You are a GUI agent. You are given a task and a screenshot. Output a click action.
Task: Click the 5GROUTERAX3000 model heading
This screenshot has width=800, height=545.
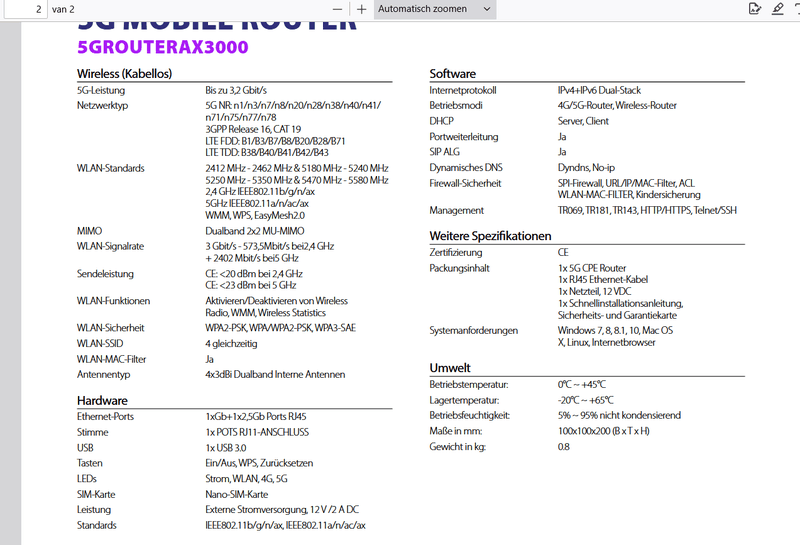[x=163, y=47]
